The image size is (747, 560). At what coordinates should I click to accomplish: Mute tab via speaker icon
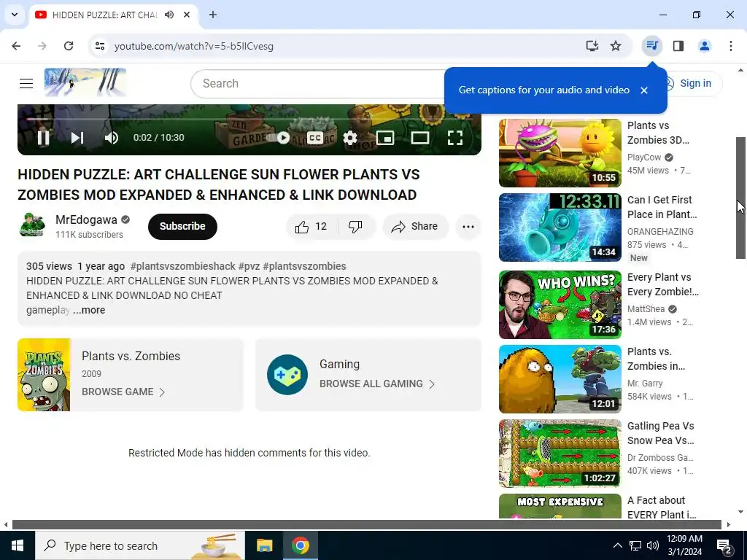click(x=169, y=15)
